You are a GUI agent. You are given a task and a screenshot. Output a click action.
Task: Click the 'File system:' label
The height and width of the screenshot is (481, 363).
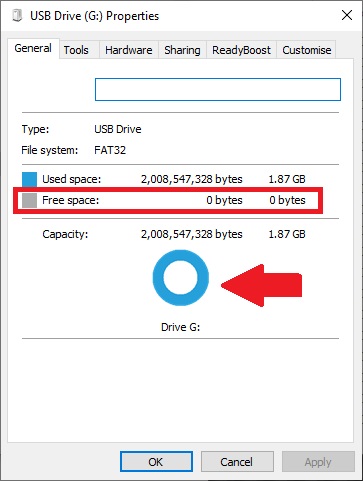click(50, 150)
